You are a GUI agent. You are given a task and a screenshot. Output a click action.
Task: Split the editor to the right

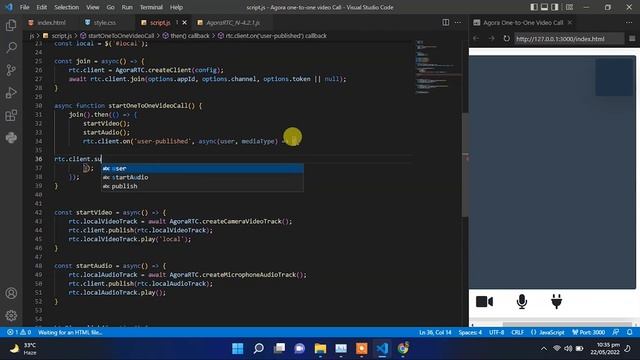(446, 22)
